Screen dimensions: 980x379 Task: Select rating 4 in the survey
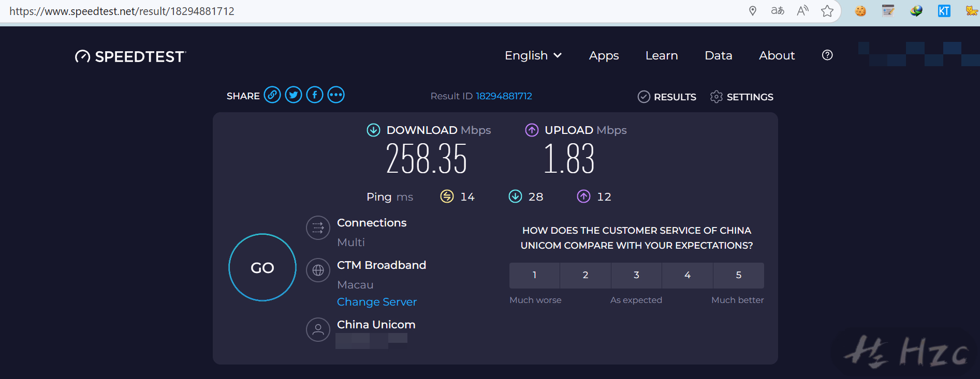coord(688,276)
